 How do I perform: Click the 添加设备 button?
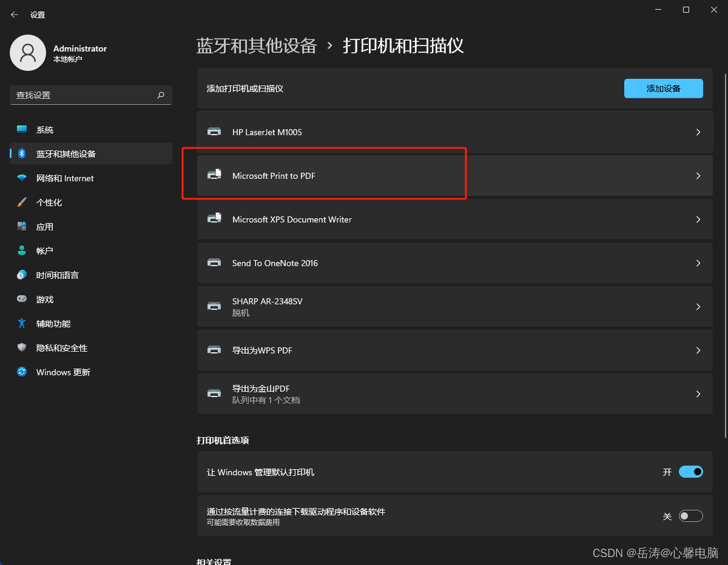point(664,89)
